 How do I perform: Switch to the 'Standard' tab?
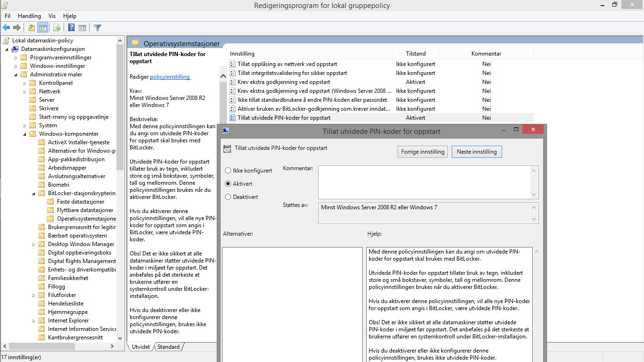168,347
